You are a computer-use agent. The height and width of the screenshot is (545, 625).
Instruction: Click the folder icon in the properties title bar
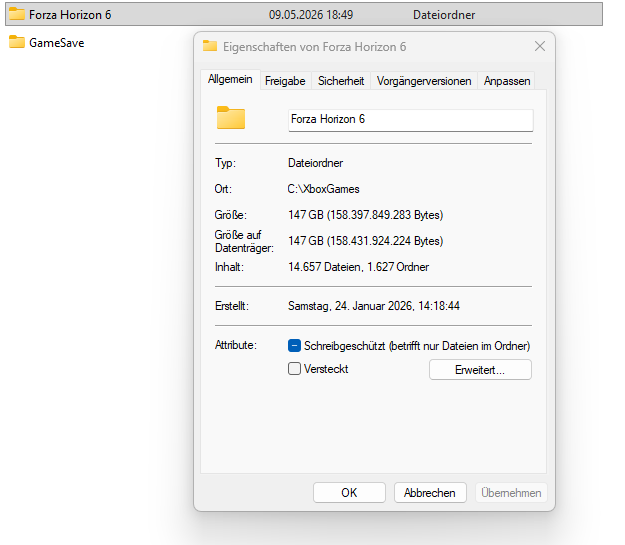click(x=210, y=46)
